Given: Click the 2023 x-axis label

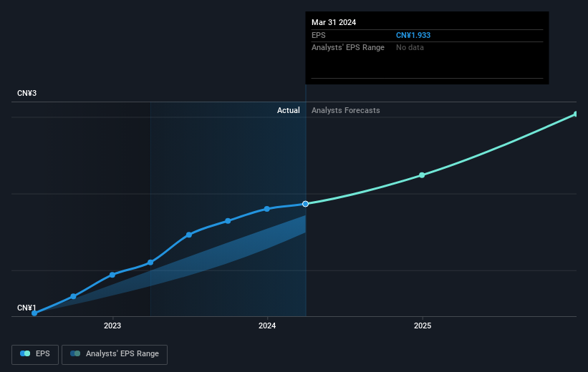Looking at the screenshot, I should pos(112,325).
